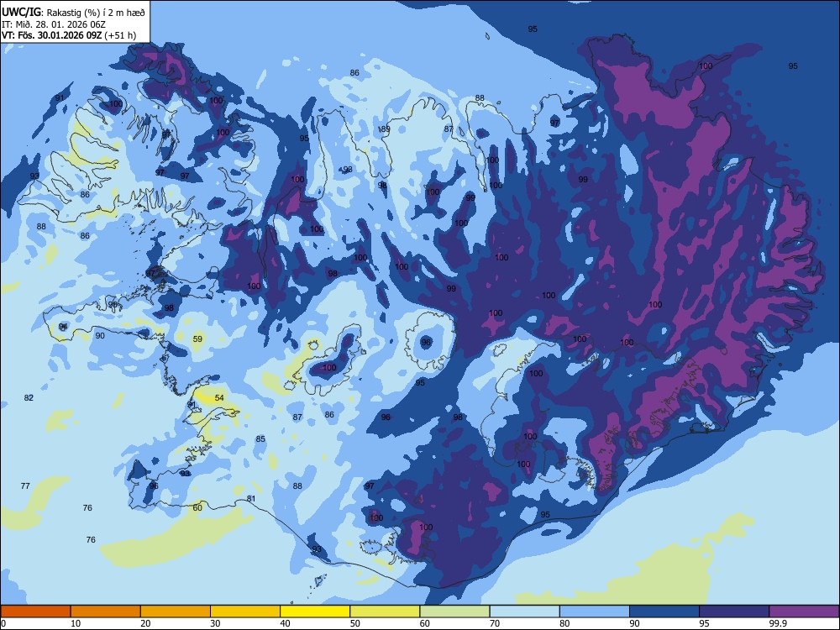Image resolution: width=840 pixels, height=630 pixels.
Task: Click the '54' humidity value on the map
Action: [219, 397]
